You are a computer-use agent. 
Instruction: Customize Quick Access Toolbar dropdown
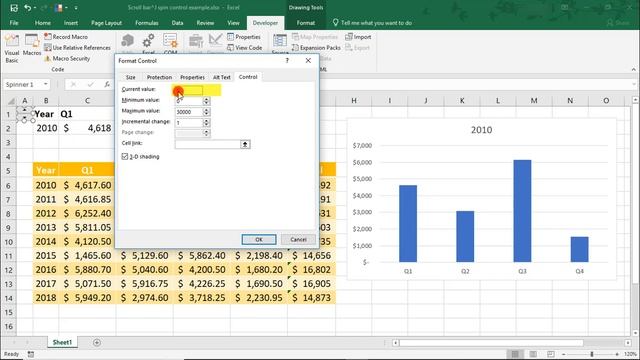click(76, 8)
